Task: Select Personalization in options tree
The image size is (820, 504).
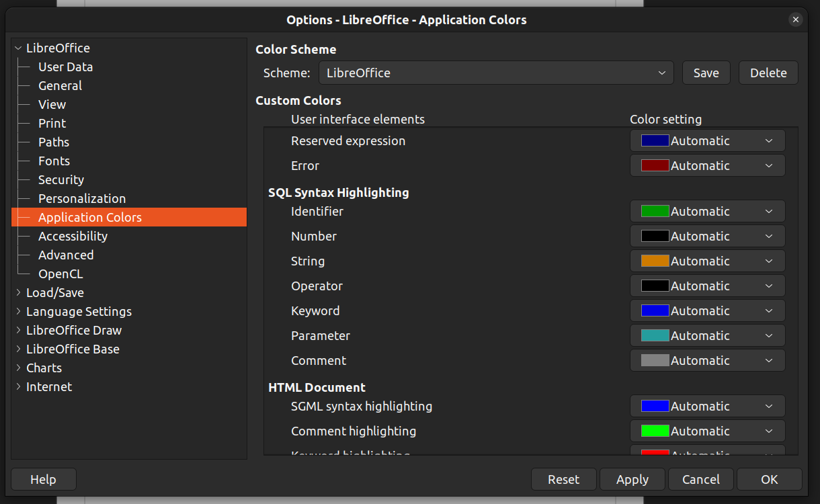Action: (82, 199)
